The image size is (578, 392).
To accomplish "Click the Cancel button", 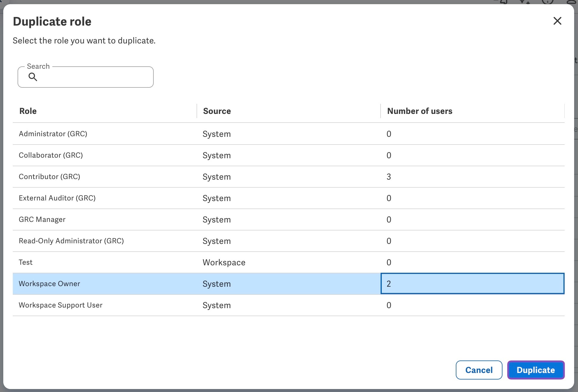I will (x=479, y=370).
